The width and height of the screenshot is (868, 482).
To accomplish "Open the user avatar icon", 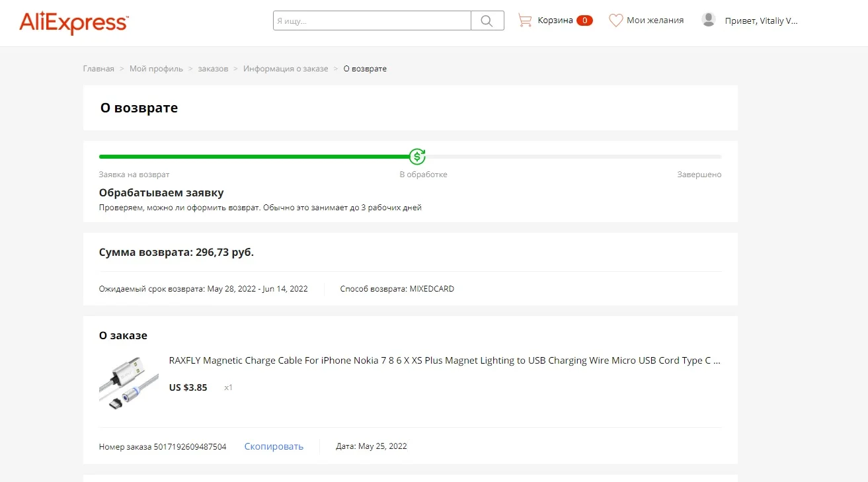I will [709, 20].
